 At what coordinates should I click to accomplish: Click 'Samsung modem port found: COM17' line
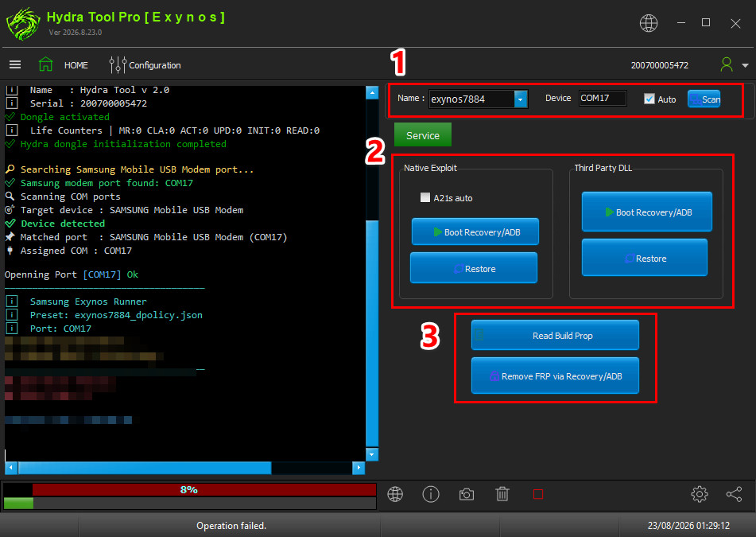click(107, 183)
